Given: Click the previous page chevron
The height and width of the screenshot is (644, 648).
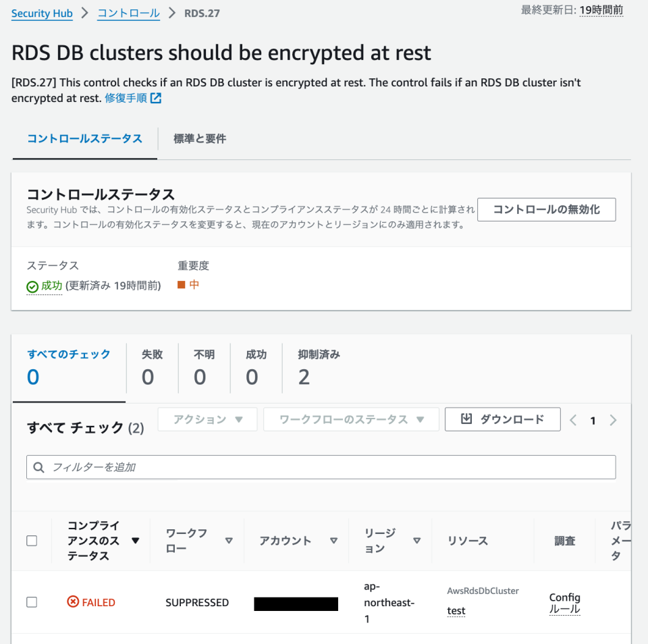Looking at the screenshot, I should coord(573,420).
